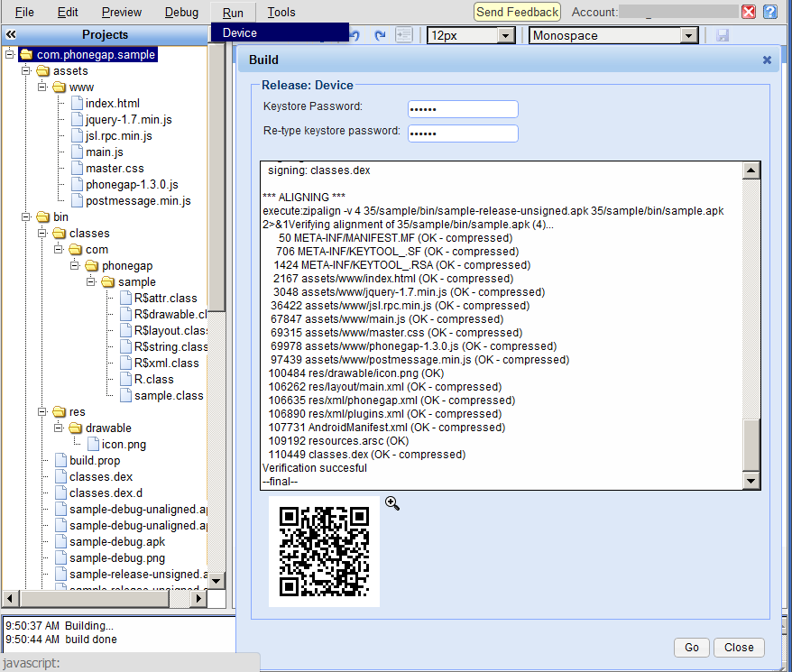Select Device from the Run menu
This screenshot has height=672, width=792.
(x=280, y=32)
